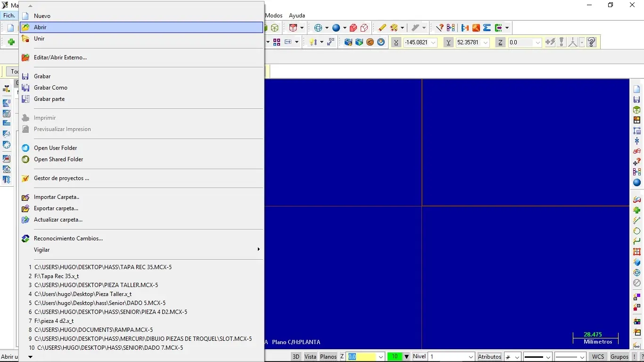Screen dimensions: 644x362
Task: Click the light bulb icon in second toolbar
Action: (313, 42)
